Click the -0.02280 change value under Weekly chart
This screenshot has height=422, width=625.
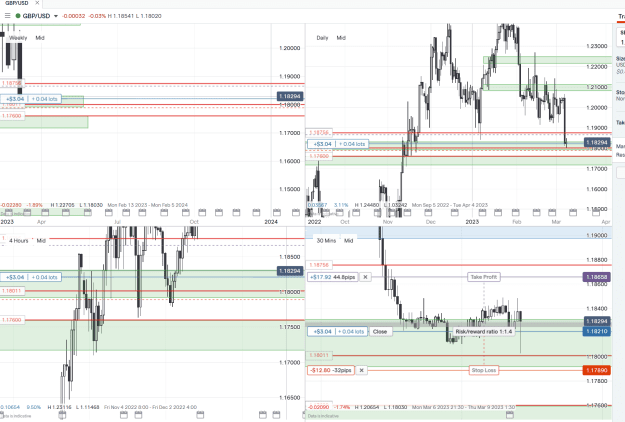11,205
